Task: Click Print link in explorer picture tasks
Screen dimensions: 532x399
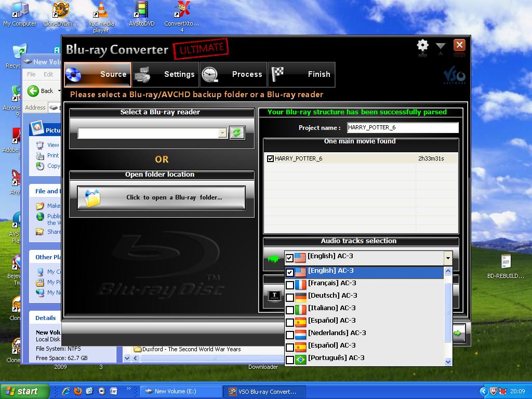Action: coord(53,155)
